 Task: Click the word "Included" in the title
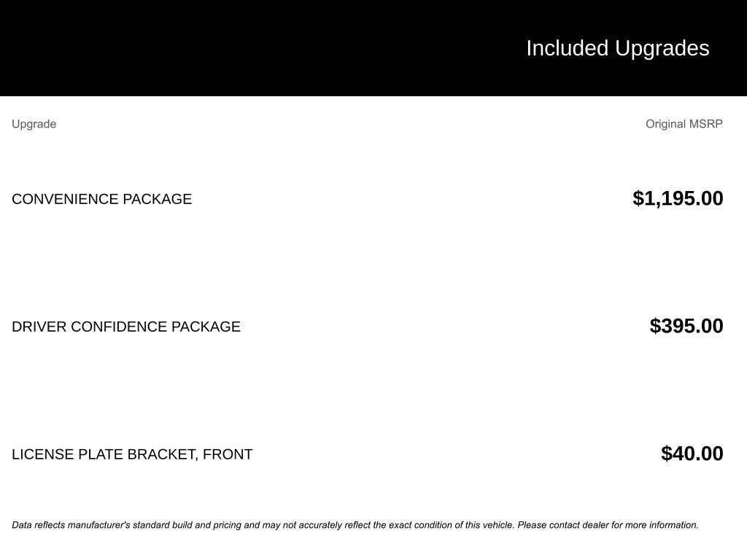567,48
